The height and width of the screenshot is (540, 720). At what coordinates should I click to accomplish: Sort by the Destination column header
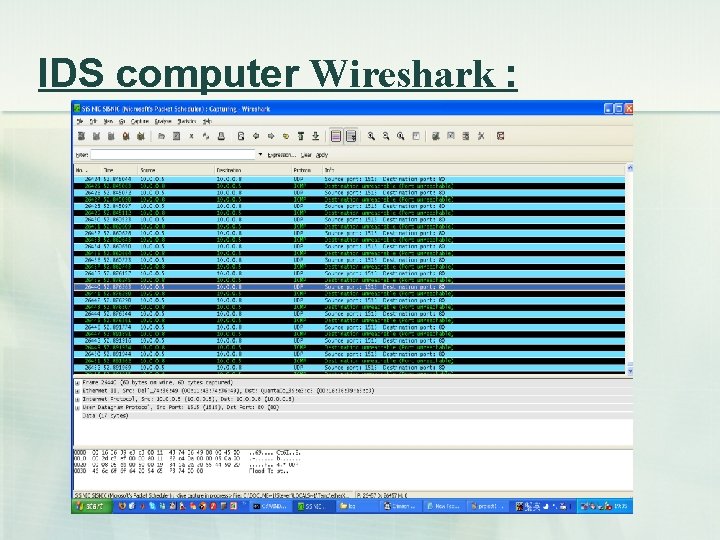pyautogui.click(x=253, y=170)
